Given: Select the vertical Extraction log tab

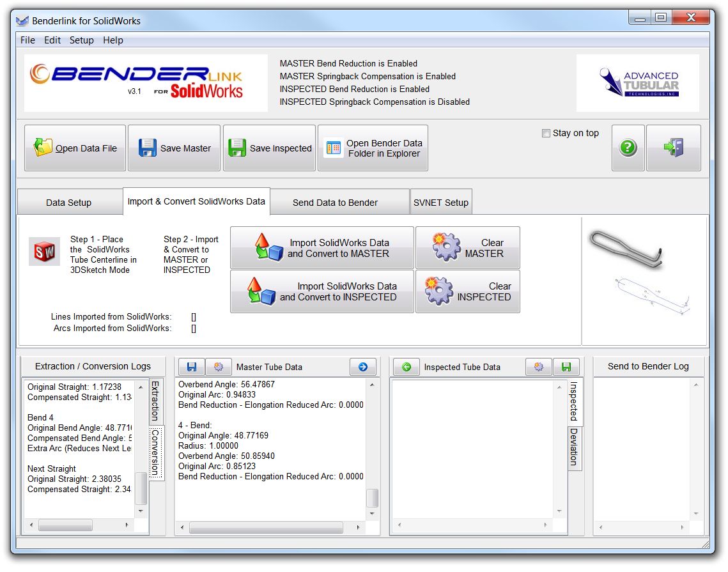Looking at the screenshot, I should 155,401.
